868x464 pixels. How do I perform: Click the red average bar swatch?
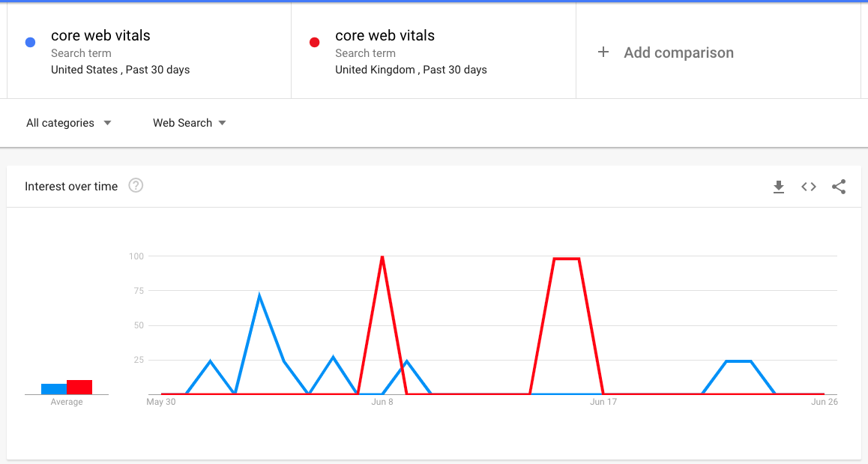79,385
